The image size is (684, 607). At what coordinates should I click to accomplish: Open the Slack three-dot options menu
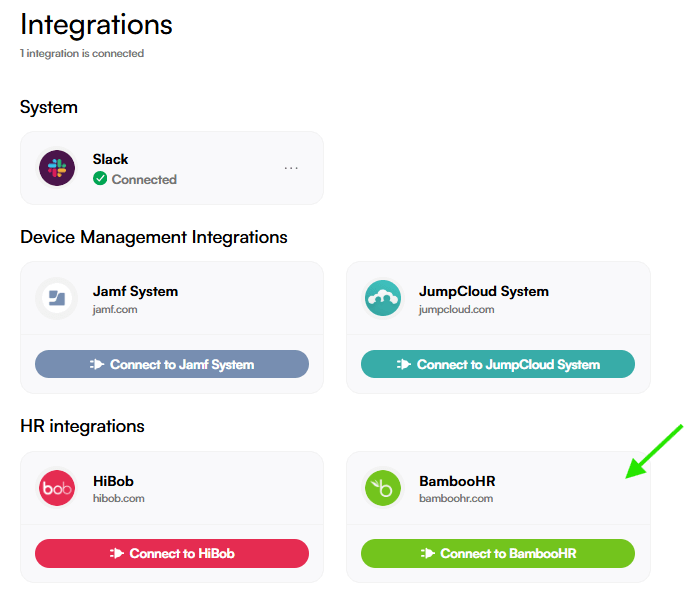[291, 168]
